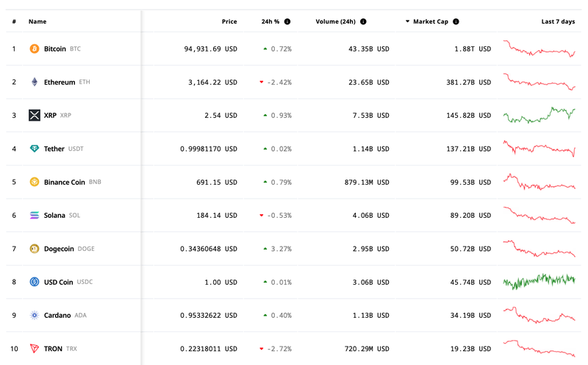Click the Bitcoin logo icon
This screenshot has width=588, height=365.
[x=34, y=49]
